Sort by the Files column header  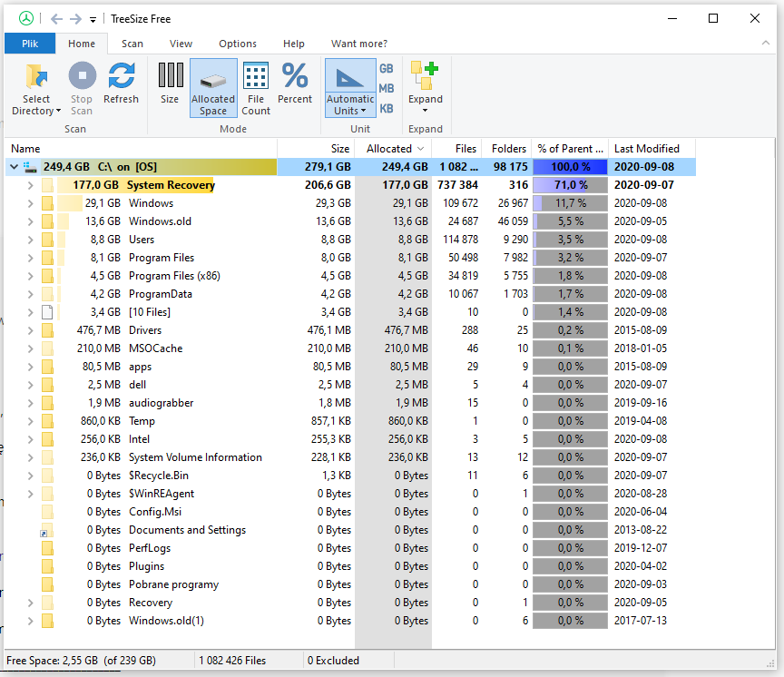pyautogui.click(x=456, y=149)
